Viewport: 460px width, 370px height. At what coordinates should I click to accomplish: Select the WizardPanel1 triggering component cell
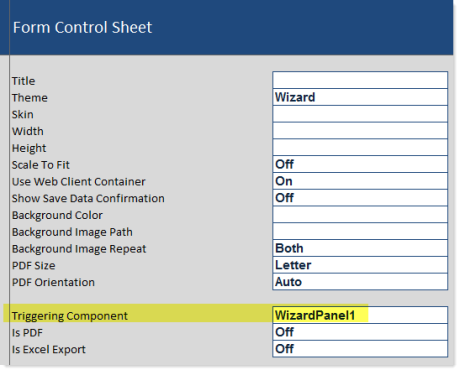point(360,315)
